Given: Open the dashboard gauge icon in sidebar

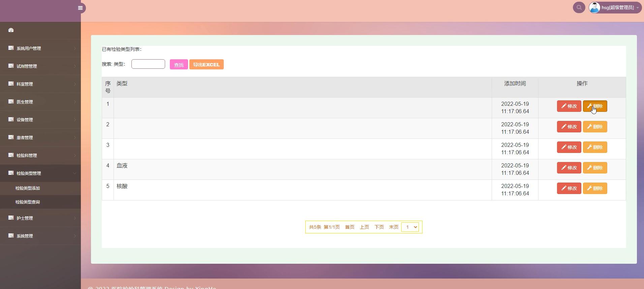Looking at the screenshot, I should [x=11, y=30].
